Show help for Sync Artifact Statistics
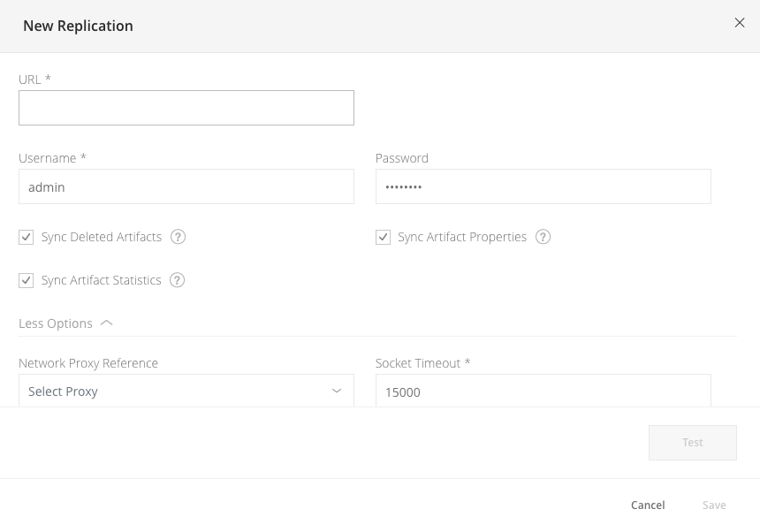The height and width of the screenshot is (532, 760). click(177, 280)
